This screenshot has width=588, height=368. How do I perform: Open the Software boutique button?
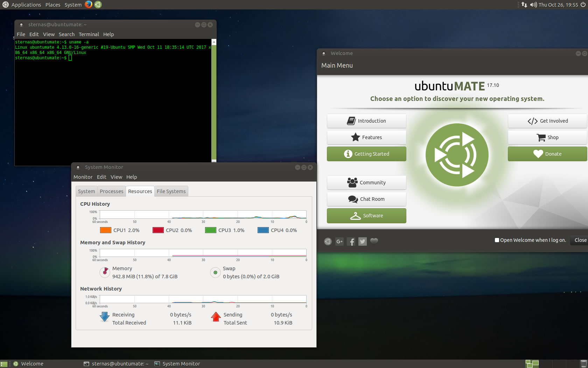click(x=366, y=216)
